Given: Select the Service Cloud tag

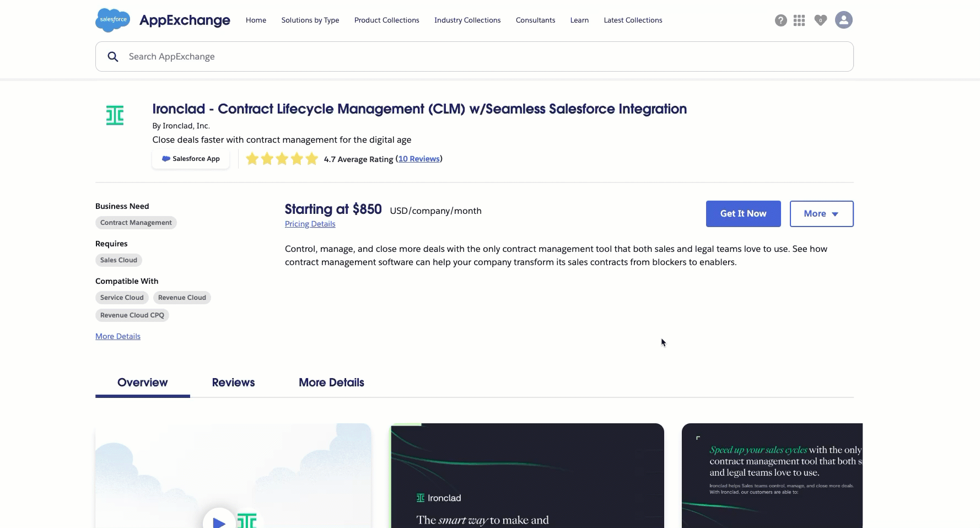Looking at the screenshot, I should [122, 298].
